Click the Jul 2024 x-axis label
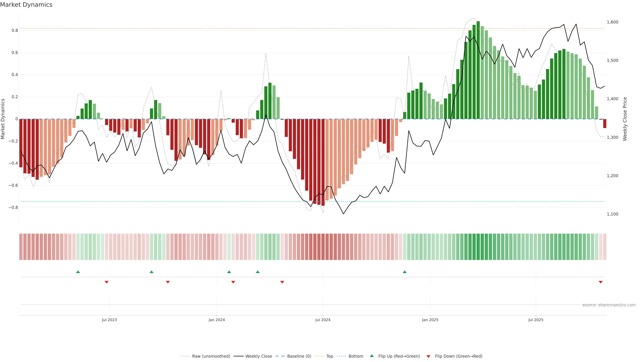 click(323, 320)
